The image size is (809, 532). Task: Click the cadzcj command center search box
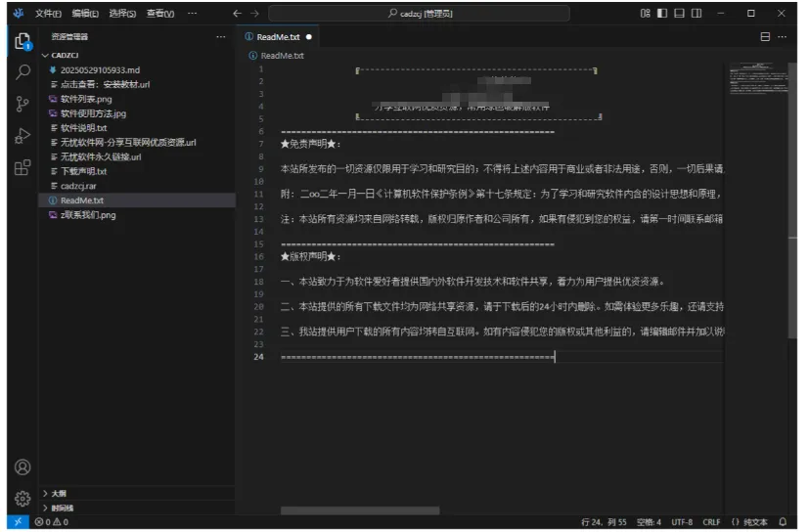[419, 14]
